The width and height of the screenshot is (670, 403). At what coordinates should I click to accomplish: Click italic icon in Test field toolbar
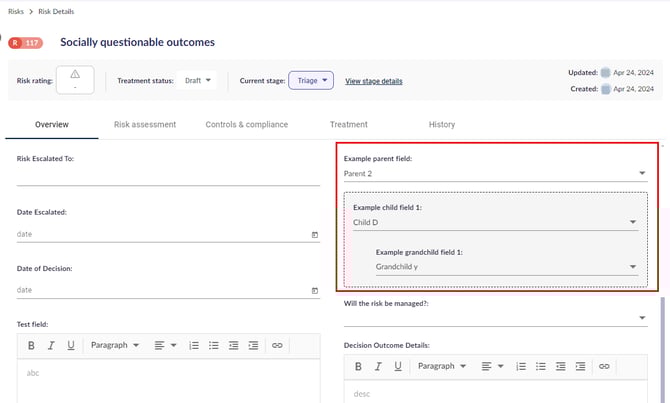pyautogui.click(x=51, y=345)
